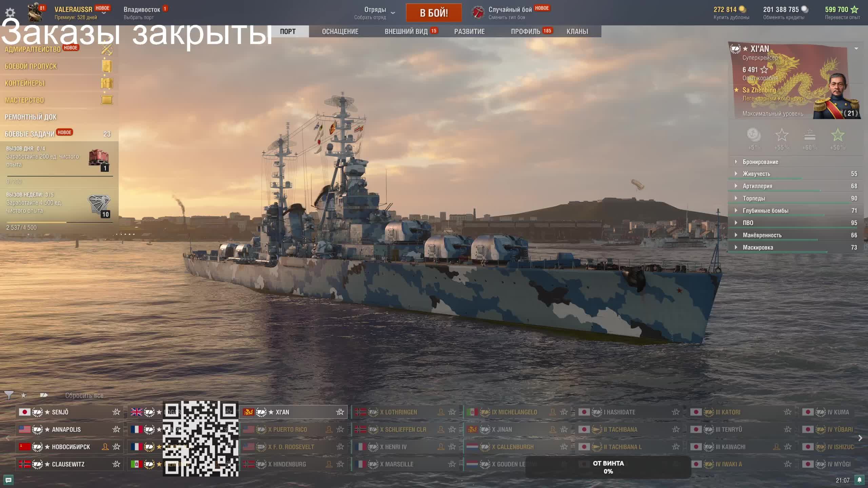This screenshot has height=488, width=868.
Task: Toggle favorite star for Annapolis
Action: click(116, 429)
